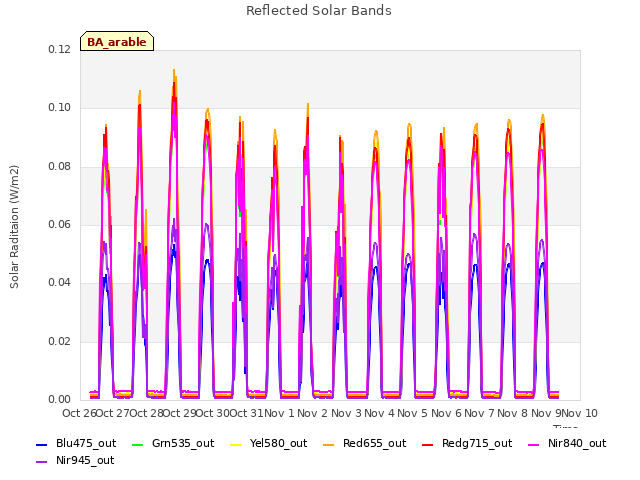The image size is (640, 480).
Task: Click the 0.00 y-axis tick label
Action: 60,399
